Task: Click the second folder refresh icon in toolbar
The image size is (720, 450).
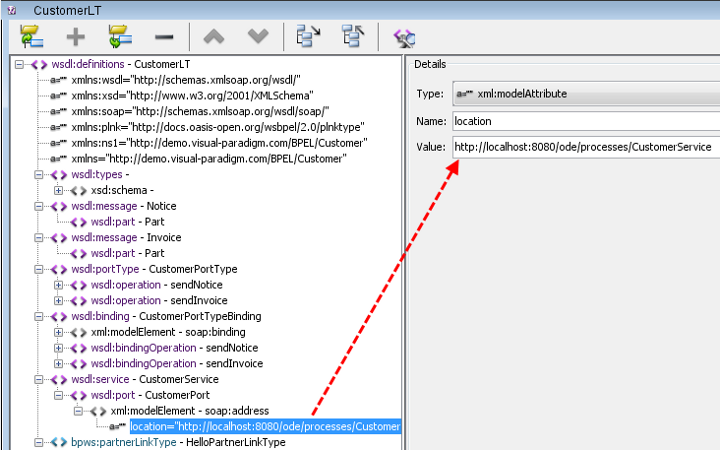Action: (x=120, y=37)
